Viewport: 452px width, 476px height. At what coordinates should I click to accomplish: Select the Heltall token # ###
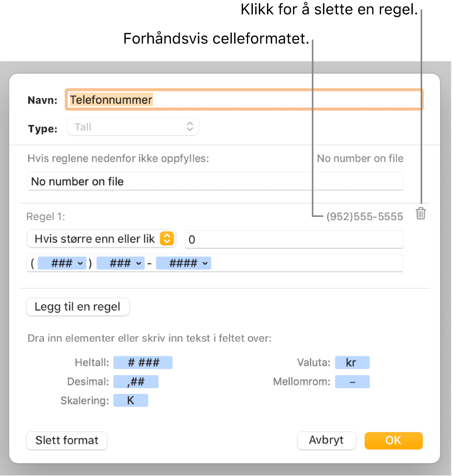pyautogui.click(x=143, y=362)
